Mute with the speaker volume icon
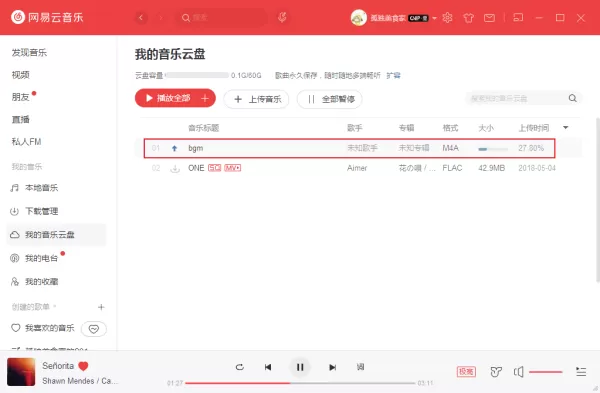 (x=518, y=372)
